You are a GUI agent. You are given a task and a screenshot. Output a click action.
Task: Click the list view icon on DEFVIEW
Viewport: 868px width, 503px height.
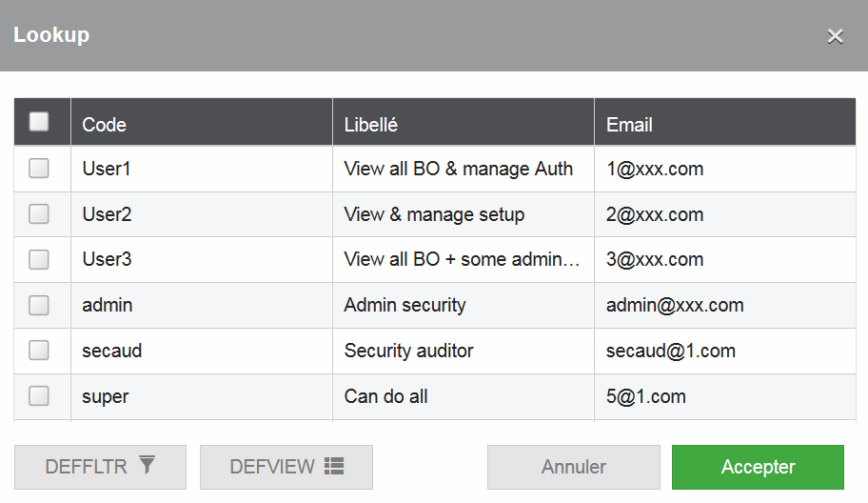click(x=333, y=466)
